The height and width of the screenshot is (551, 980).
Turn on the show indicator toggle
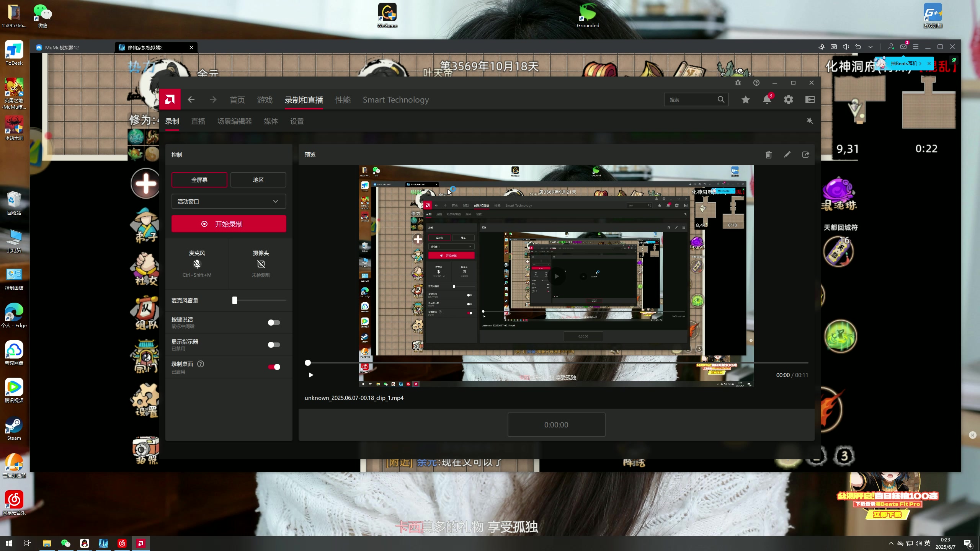point(274,345)
